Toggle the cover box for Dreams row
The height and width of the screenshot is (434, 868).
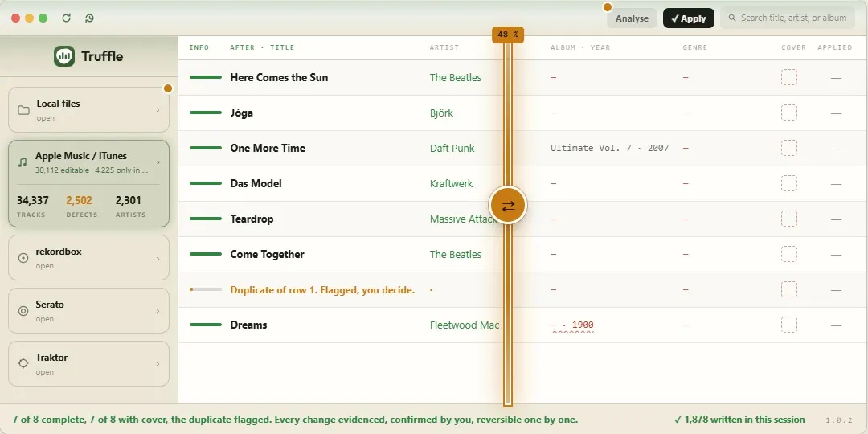coord(789,325)
